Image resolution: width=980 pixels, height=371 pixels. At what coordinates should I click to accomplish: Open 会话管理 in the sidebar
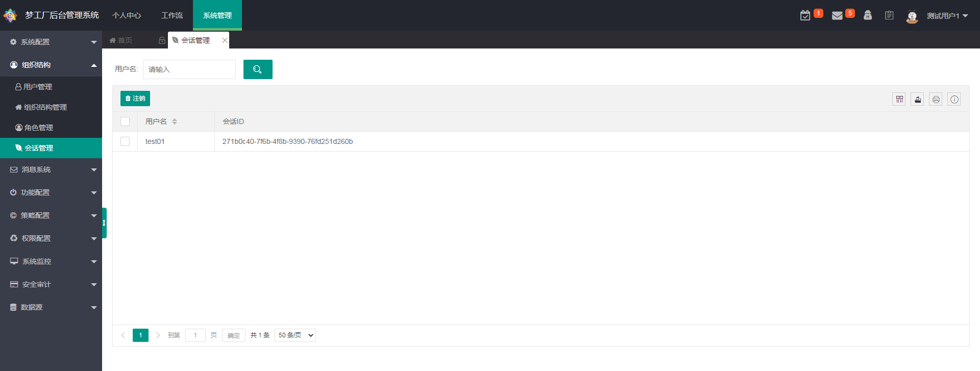pyautogui.click(x=51, y=148)
